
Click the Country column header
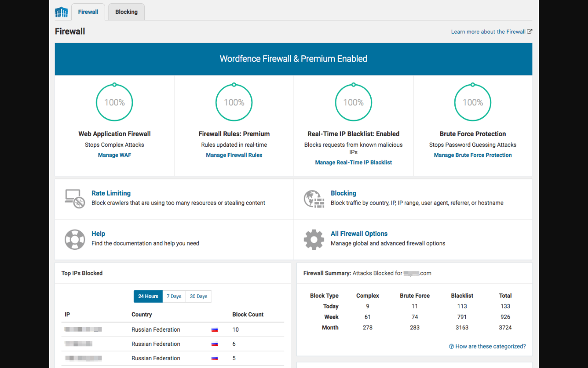point(141,315)
